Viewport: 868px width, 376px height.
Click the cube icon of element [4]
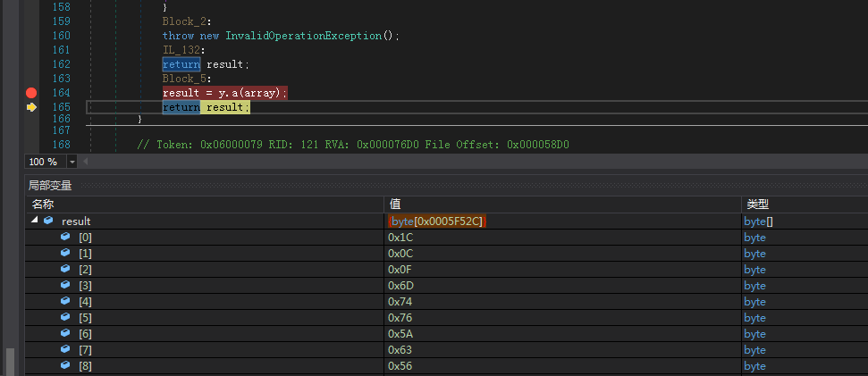click(66, 300)
